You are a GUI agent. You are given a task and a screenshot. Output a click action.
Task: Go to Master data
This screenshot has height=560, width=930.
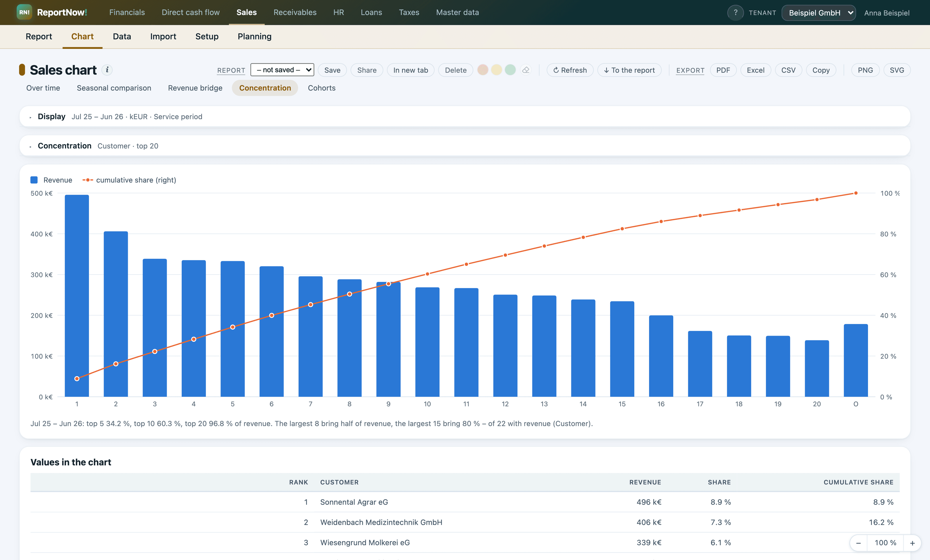tap(457, 12)
